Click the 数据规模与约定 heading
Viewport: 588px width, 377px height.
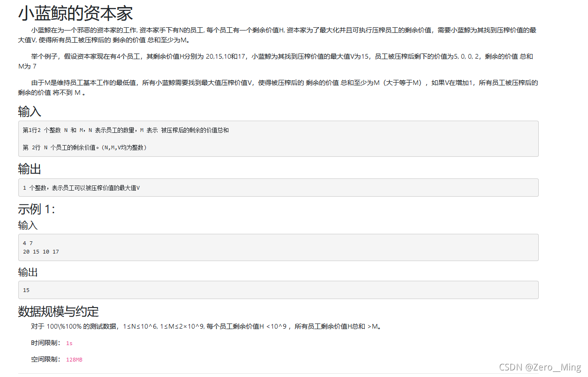coord(59,311)
